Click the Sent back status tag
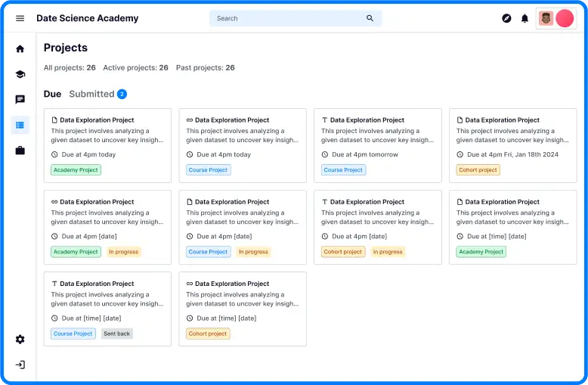 [x=116, y=334]
